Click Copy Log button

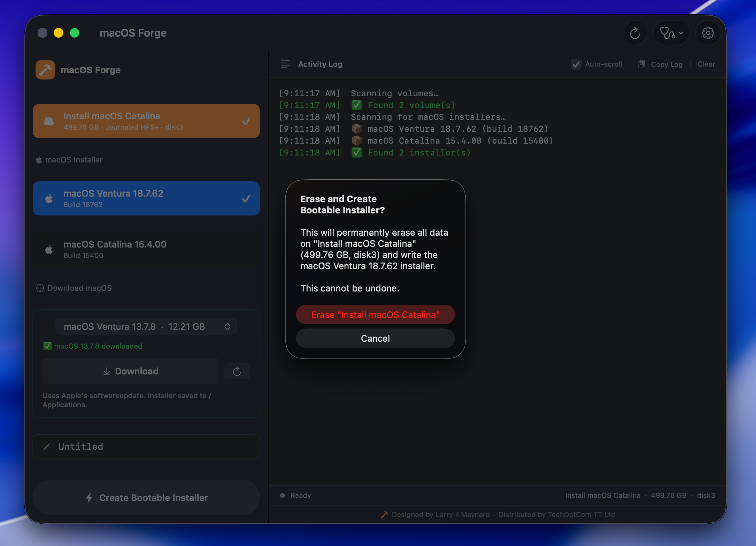coord(660,64)
